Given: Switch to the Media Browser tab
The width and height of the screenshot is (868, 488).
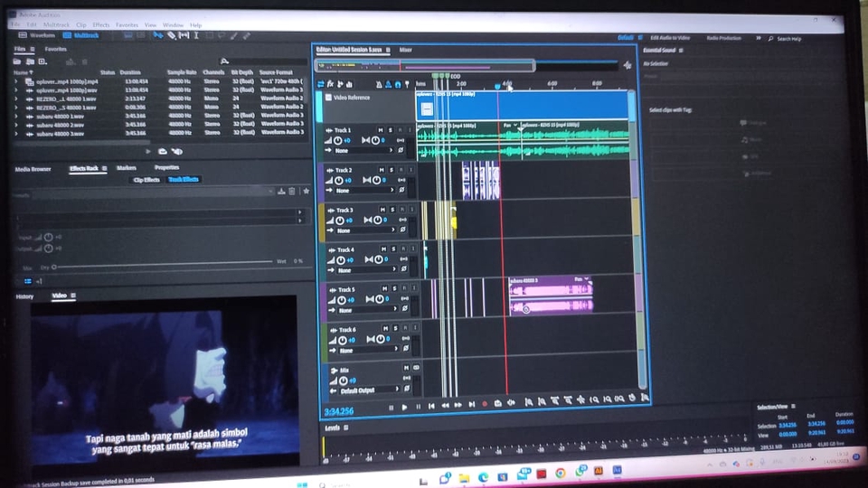Looking at the screenshot, I should 33,169.
